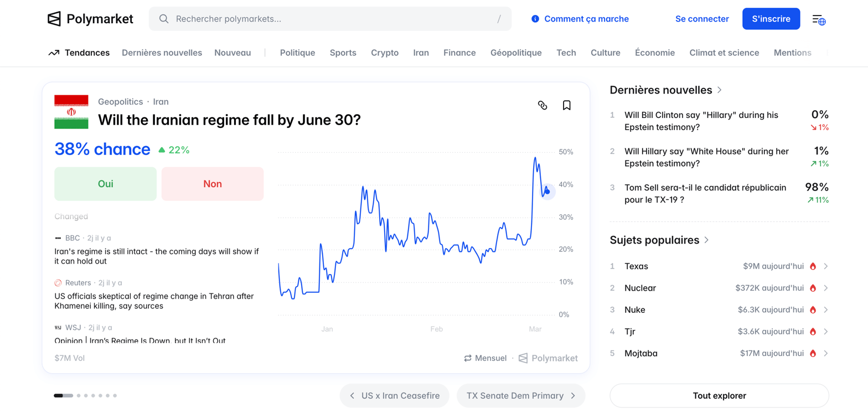868x418 pixels.
Task: Click the Iran flag market thumbnail
Action: (71, 112)
